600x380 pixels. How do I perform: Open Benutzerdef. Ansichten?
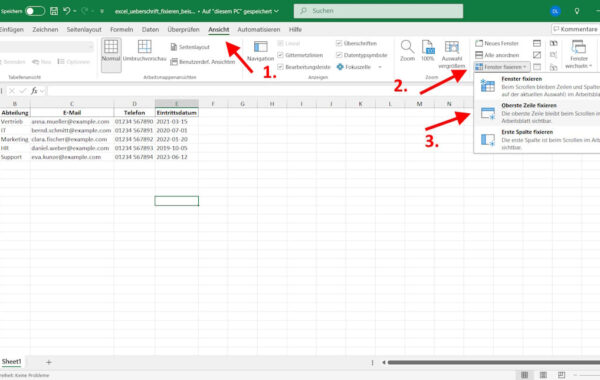(x=202, y=62)
